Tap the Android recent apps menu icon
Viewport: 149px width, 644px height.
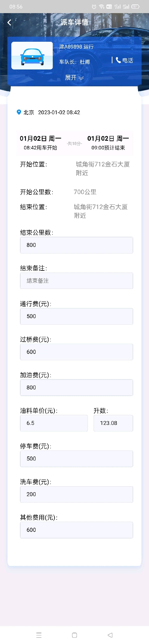click(39, 635)
